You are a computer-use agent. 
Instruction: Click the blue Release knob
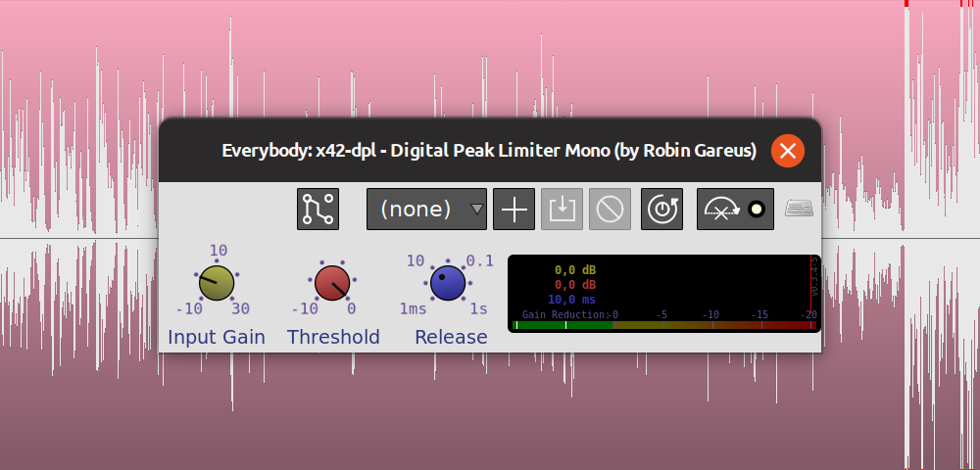click(x=448, y=283)
